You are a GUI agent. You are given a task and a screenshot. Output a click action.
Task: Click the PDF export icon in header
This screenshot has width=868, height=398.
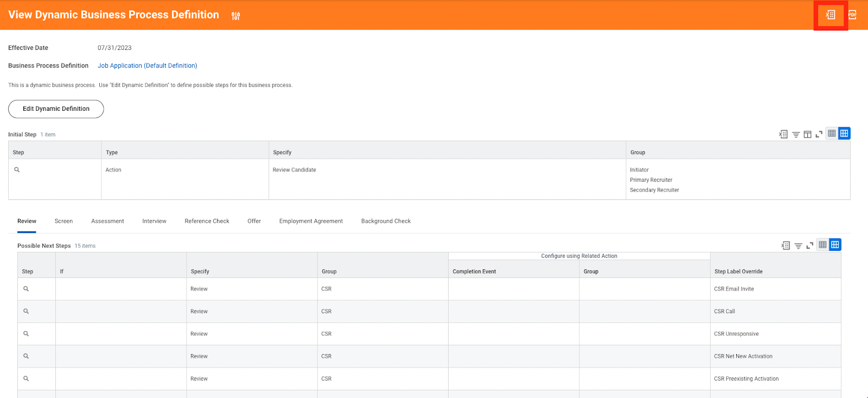852,15
